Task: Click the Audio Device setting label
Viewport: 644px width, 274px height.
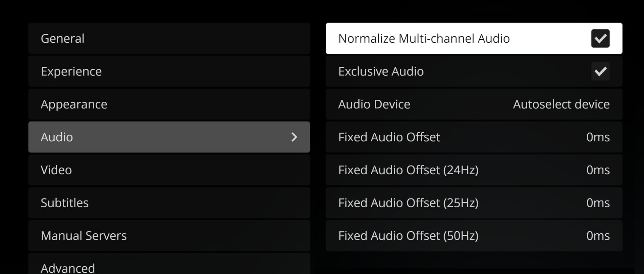Action: tap(374, 104)
